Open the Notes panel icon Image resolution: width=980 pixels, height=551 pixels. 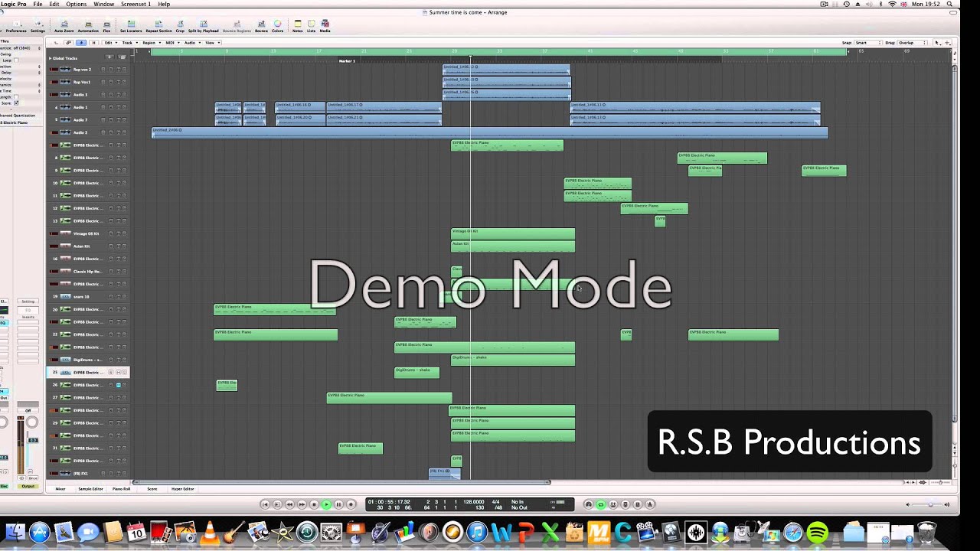297,26
